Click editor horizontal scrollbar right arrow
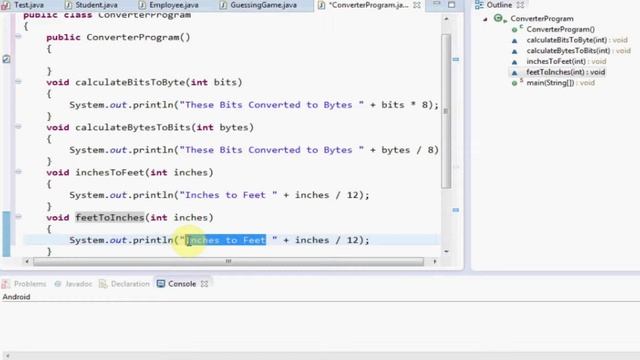The height and width of the screenshot is (360, 640). (x=435, y=261)
